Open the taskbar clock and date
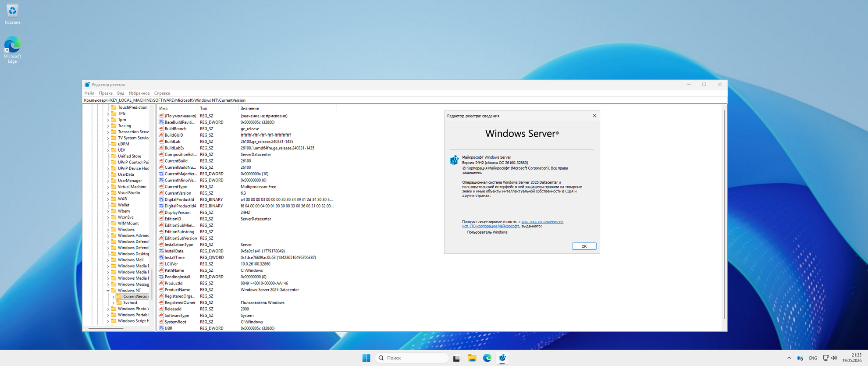 tap(852, 358)
